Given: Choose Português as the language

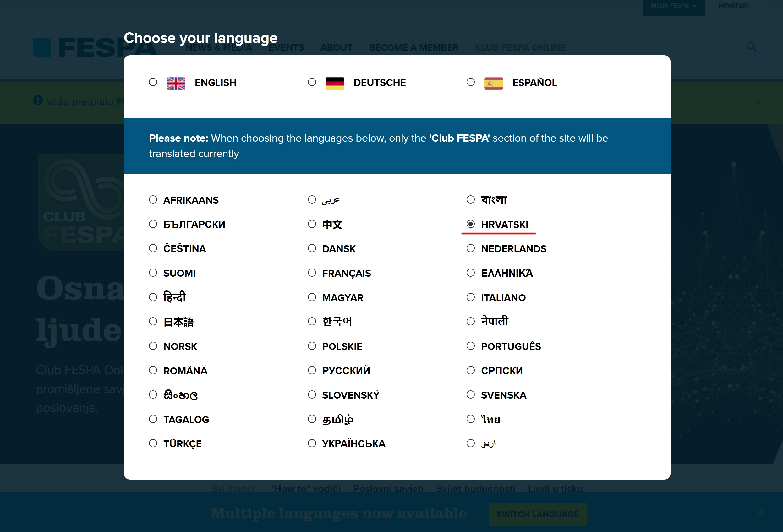Looking at the screenshot, I should (x=471, y=346).
